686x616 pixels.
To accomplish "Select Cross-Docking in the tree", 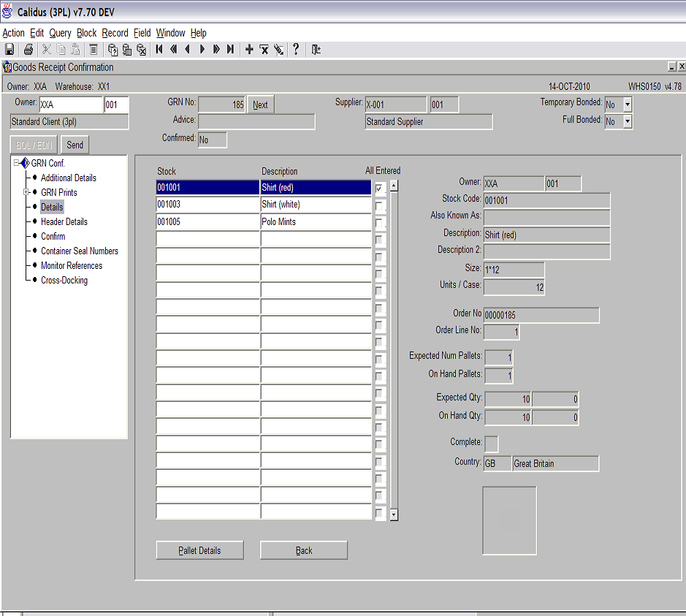I will [64, 281].
